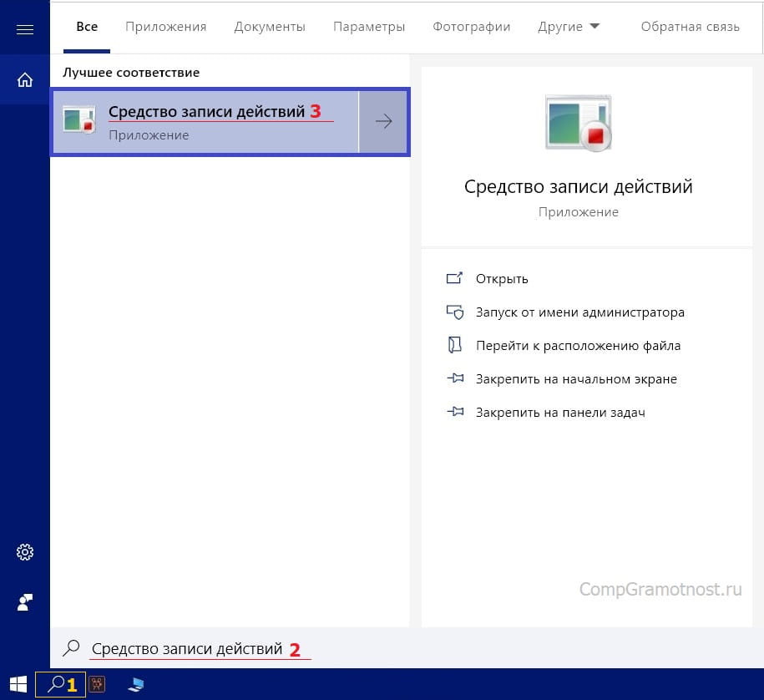Screen dimensions: 764x700
Task: Open the Windows Start button
Action: pyautogui.click(x=18, y=684)
